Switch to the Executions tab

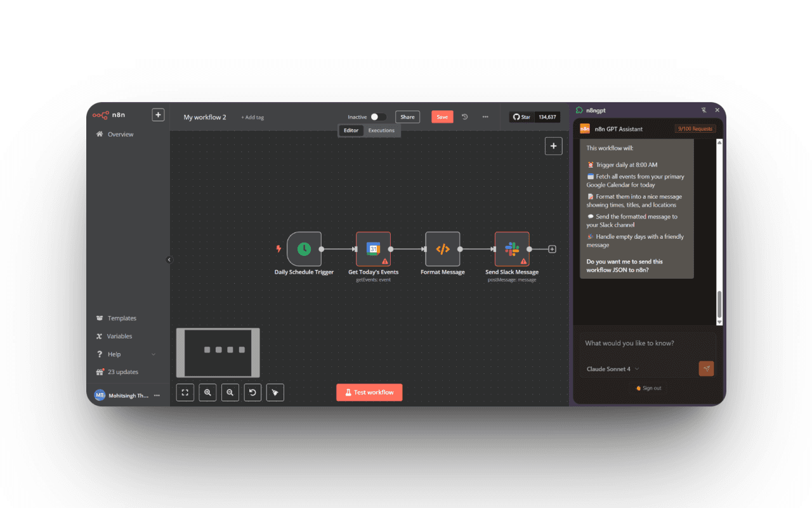pos(381,130)
